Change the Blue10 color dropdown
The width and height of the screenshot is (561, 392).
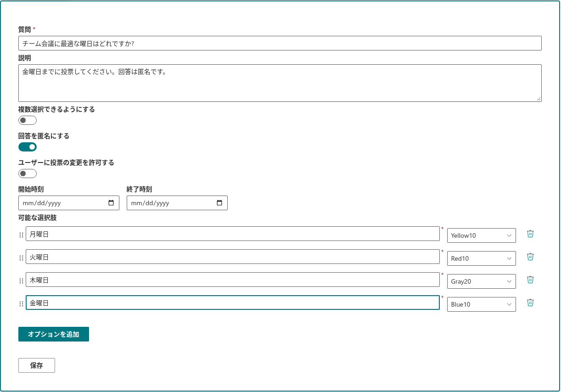click(482, 304)
